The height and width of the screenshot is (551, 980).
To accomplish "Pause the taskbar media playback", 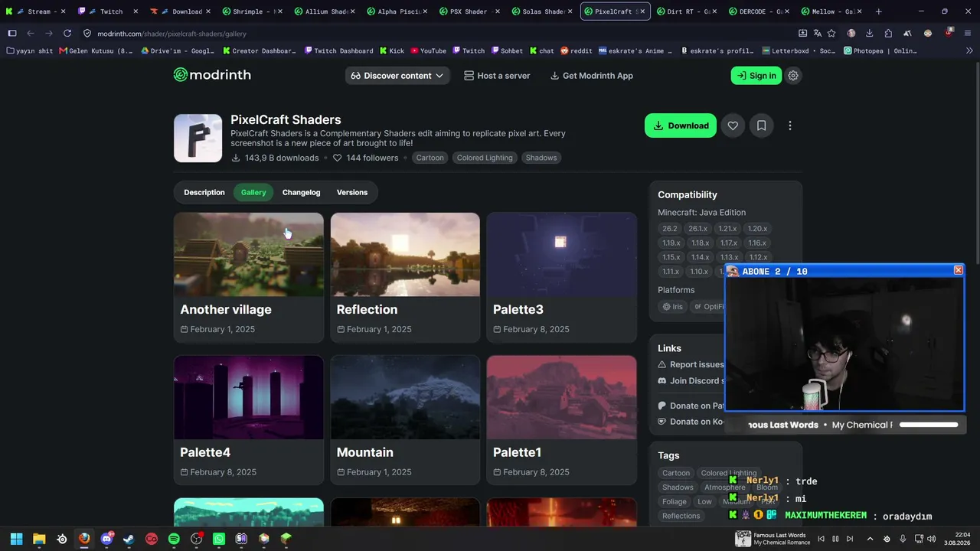I will click(x=835, y=539).
